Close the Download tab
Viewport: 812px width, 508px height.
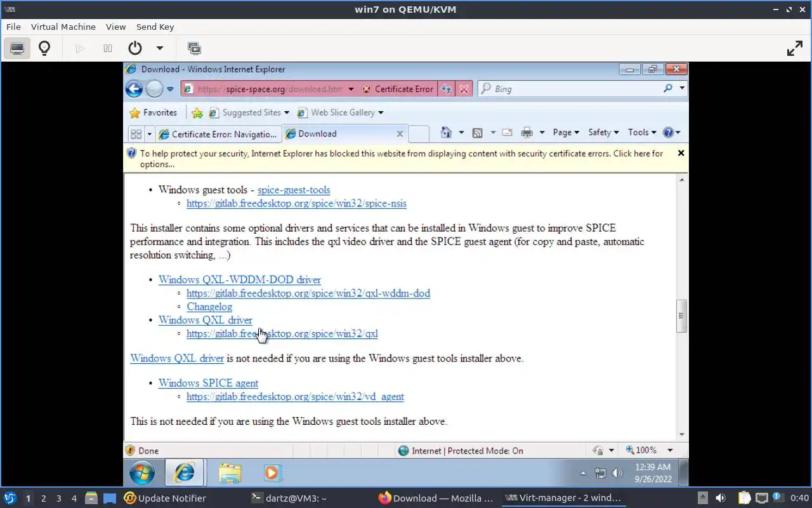click(400, 134)
